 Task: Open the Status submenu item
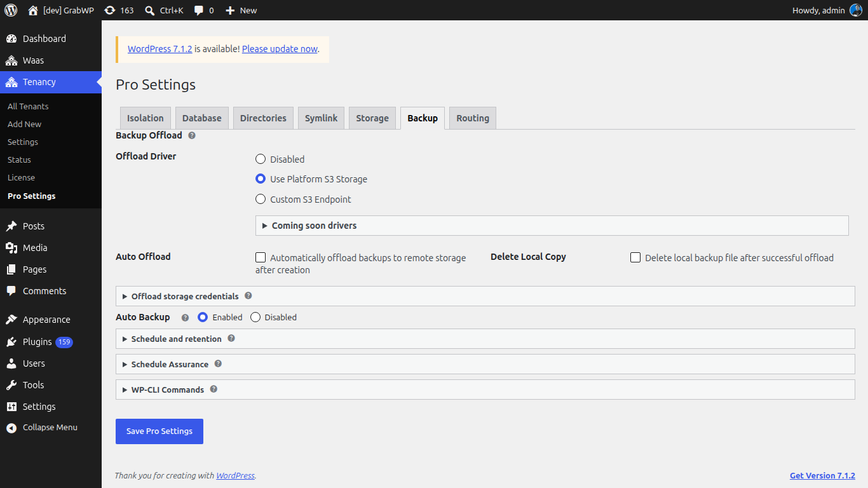pos(19,159)
